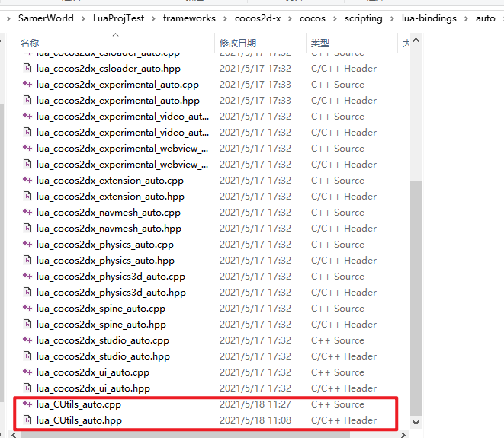
Task: Expand the chevron after lua-bindings in breadcrumb
Action: [467, 18]
